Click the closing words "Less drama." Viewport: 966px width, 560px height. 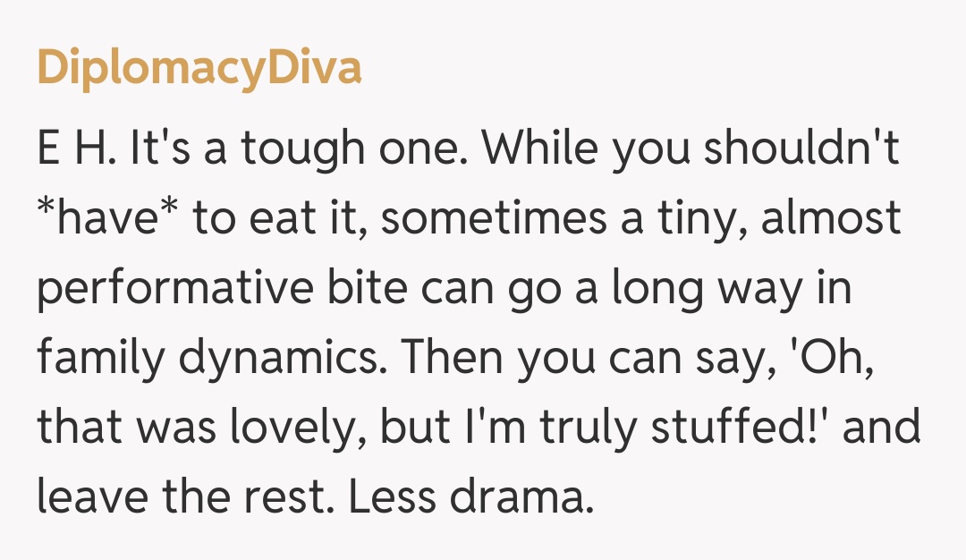pyautogui.click(x=471, y=497)
